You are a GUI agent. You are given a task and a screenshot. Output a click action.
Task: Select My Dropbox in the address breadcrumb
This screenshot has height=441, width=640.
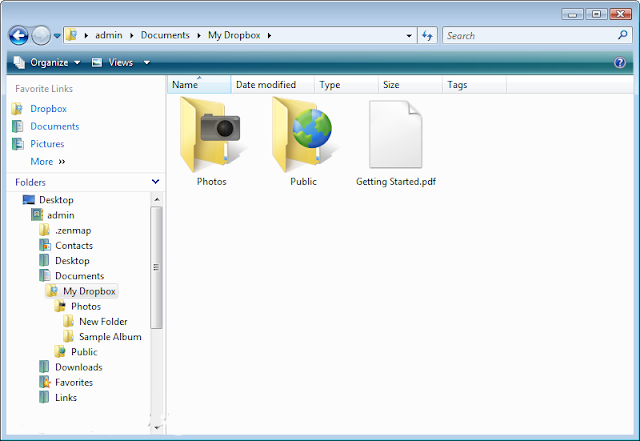point(234,35)
